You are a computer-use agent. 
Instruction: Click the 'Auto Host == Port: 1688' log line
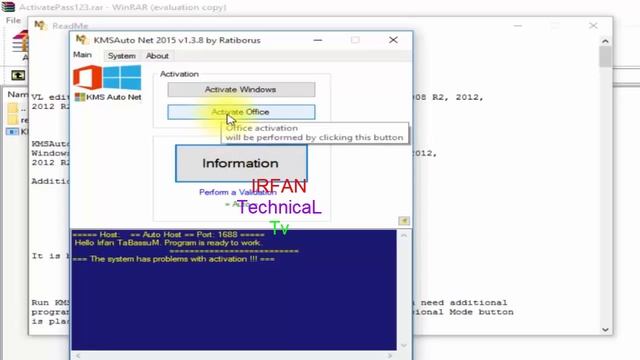click(169, 235)
